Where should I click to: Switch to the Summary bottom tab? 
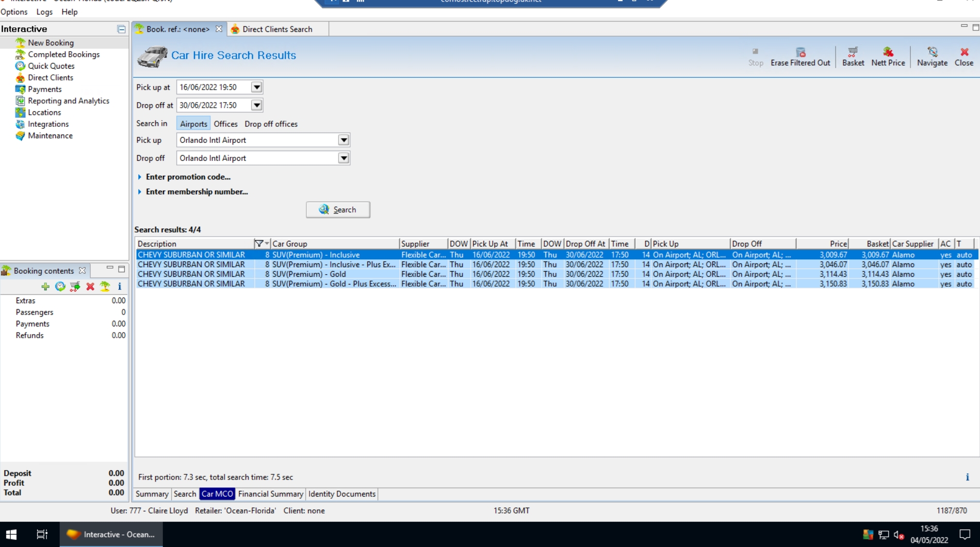pyautogui.click(x=152, y=494)
